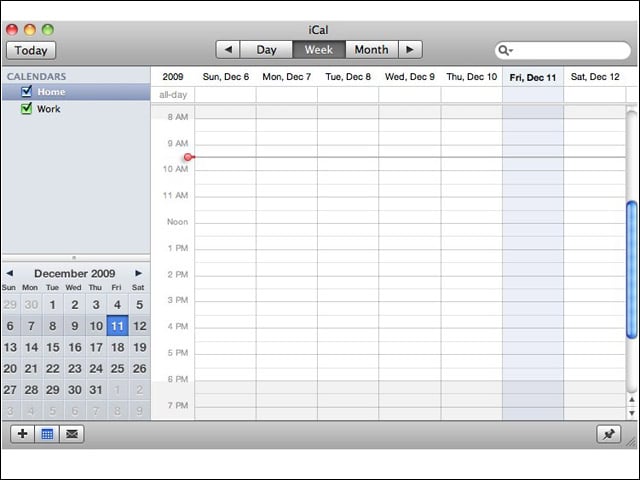The height and width of the screenshot is (480, 640).
Task: Switch to Day view
Action: [266, 49]
